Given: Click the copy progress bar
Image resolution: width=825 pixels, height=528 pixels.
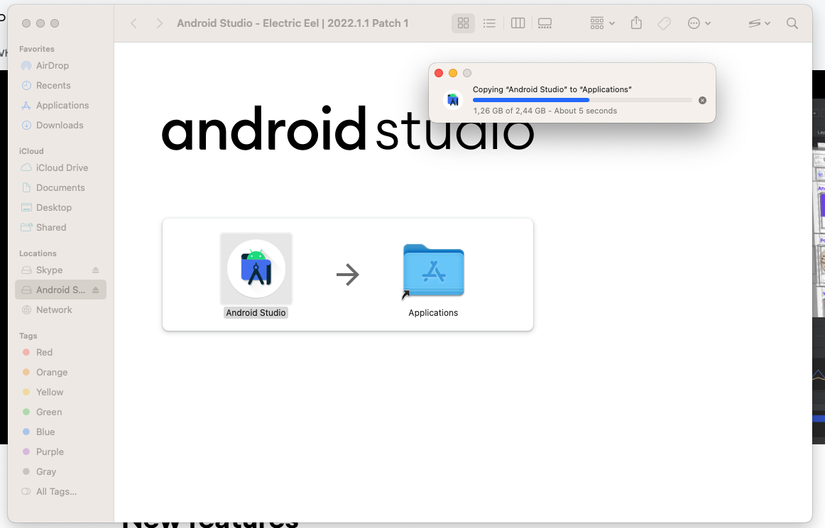Looking at the screenshot, I should (x=582, y=100).
